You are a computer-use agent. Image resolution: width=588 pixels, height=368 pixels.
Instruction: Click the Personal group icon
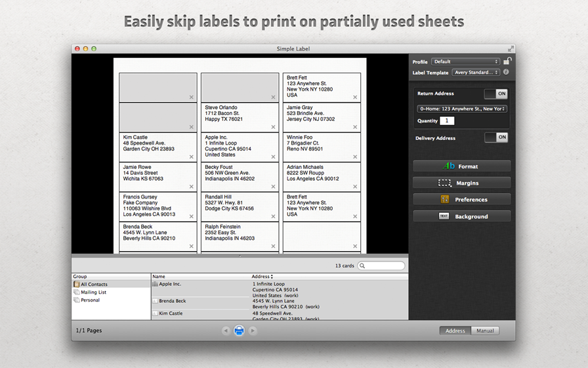(x=77, y=300)
